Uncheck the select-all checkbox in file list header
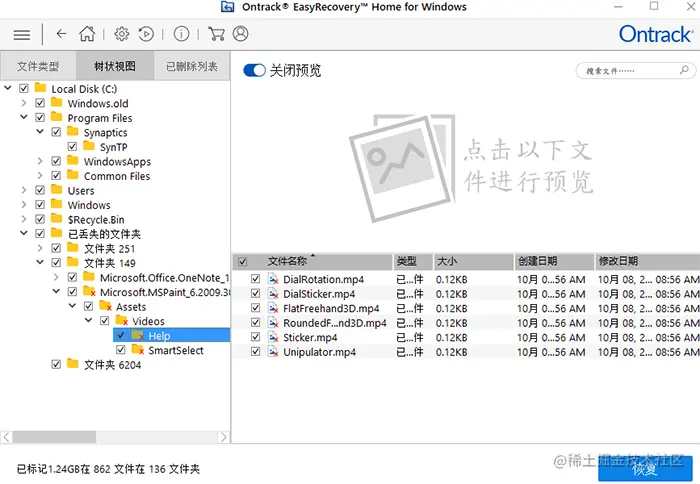The image size is (700, 484). click(242, 262)
